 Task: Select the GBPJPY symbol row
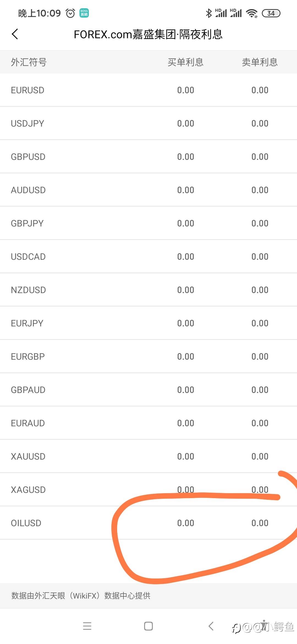point(148,223)
